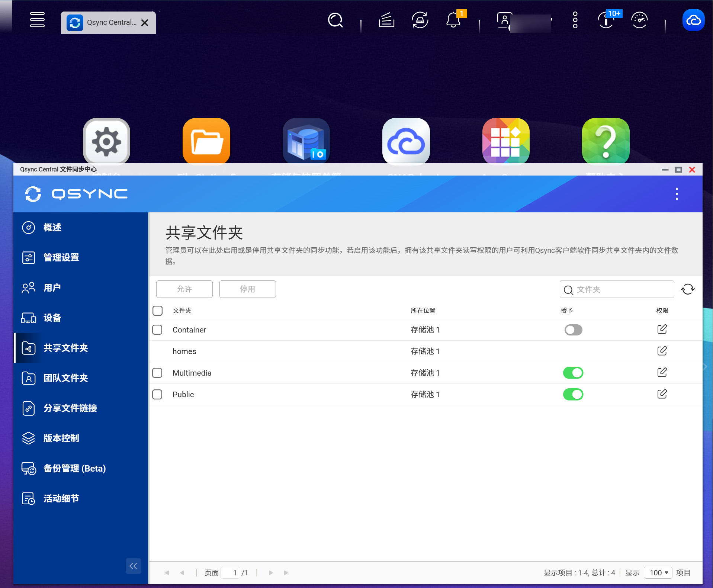This screenshot has width=713, height=588.
Task: Collapse the Qsync sidebar with double chevron
Action: 134,566
